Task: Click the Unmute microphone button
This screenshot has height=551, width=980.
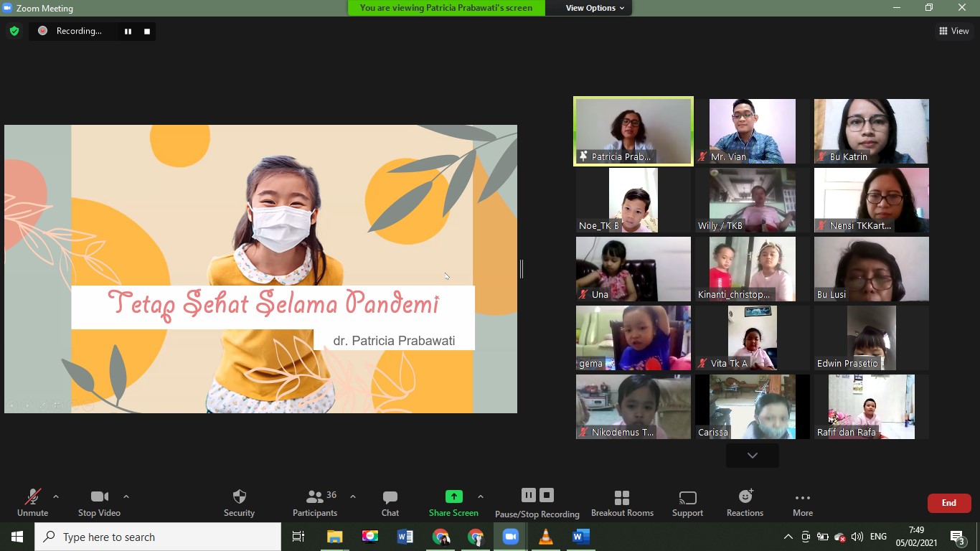Action: (x=32, y=503)
